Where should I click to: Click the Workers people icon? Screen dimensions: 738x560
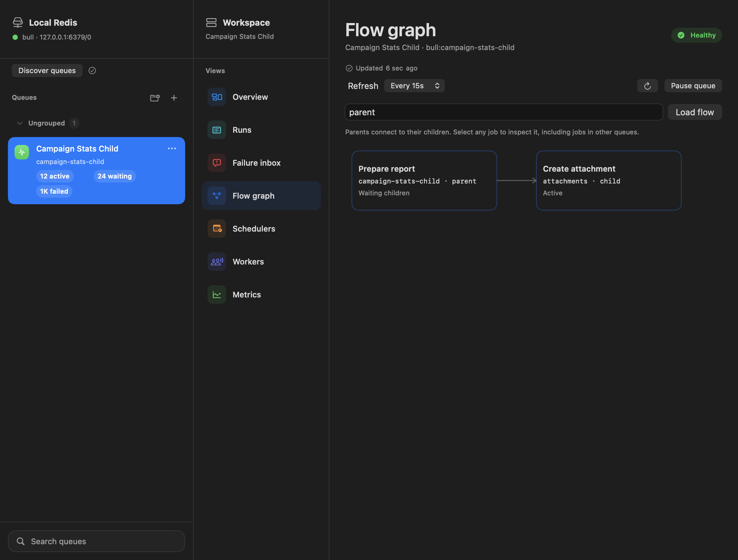pos(217,262)
